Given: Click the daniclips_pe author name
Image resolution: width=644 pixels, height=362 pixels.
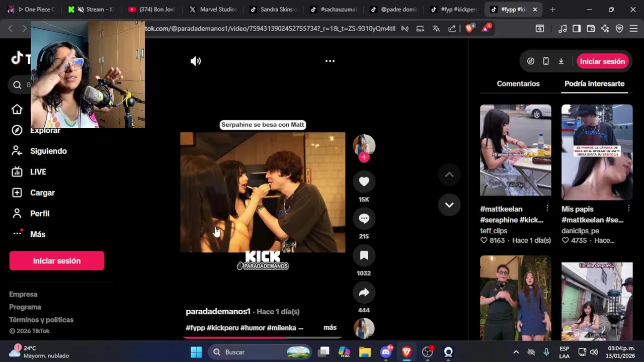Looking at the screenshot, I should [580, 231].
